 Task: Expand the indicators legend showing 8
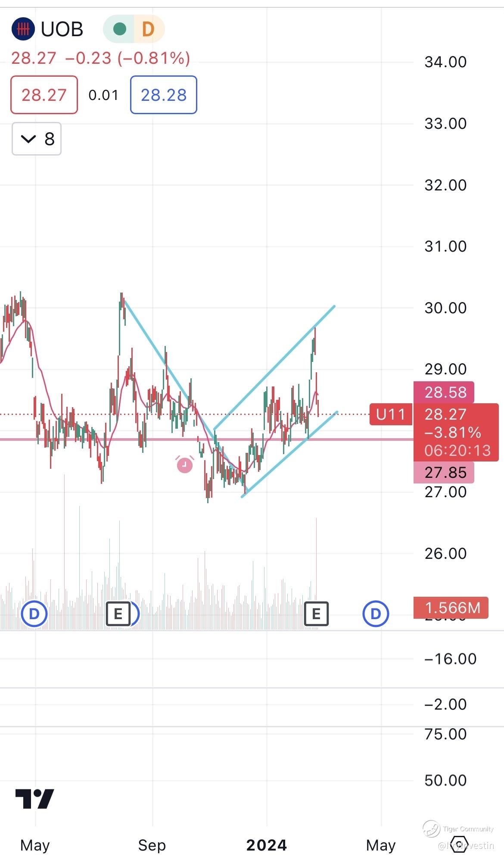(x=37, y=139)
